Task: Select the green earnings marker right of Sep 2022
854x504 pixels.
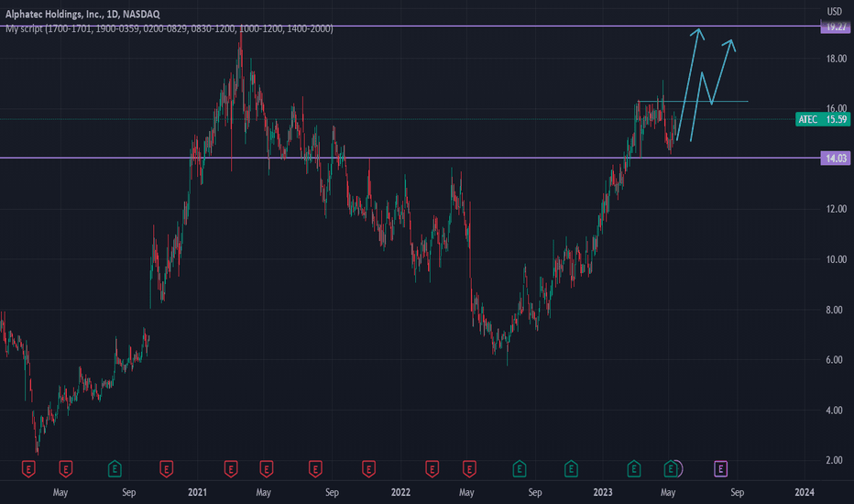Action: (571, 468)
